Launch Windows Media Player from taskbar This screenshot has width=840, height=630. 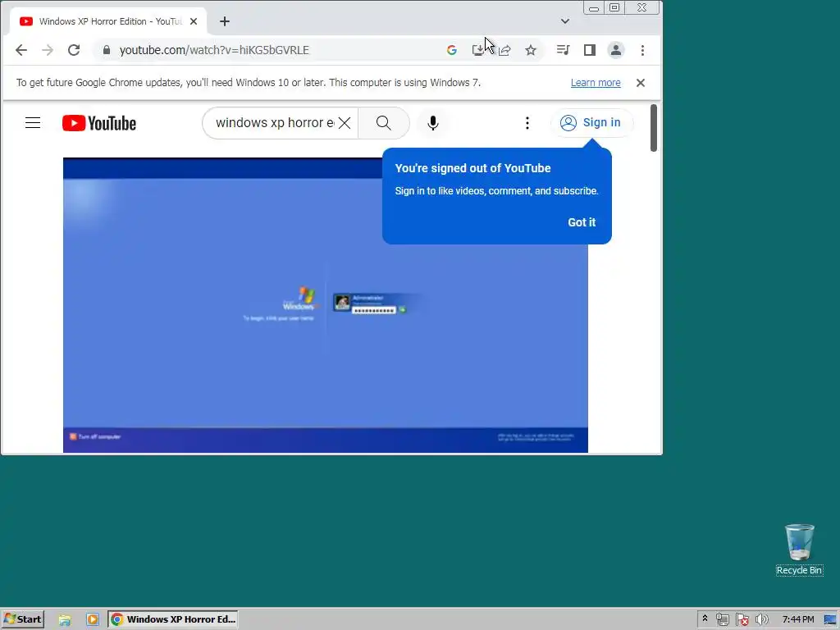[93, 620]
